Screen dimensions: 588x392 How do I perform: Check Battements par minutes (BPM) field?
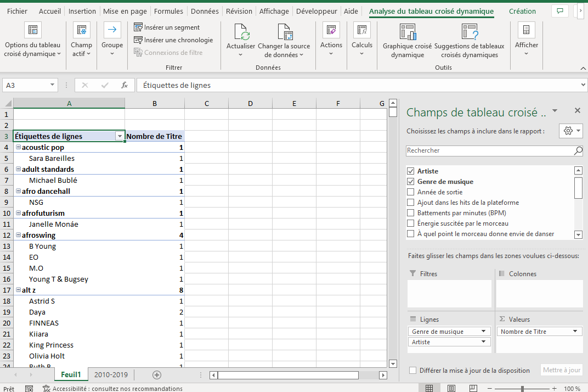(x=411, y=213)
